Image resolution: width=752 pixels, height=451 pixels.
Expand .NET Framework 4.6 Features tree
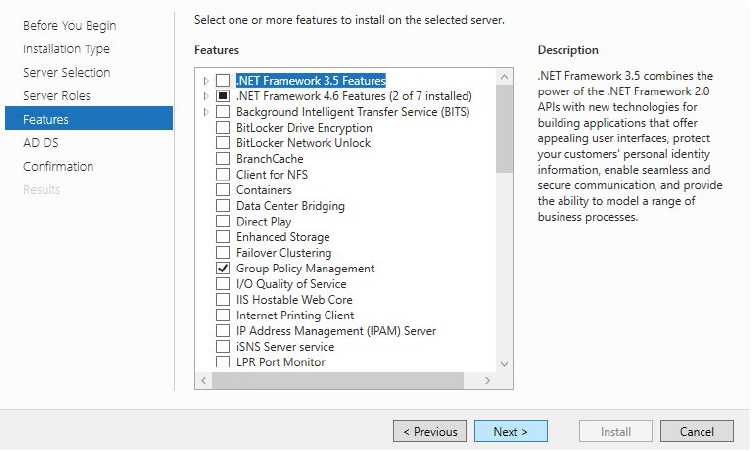206,96
